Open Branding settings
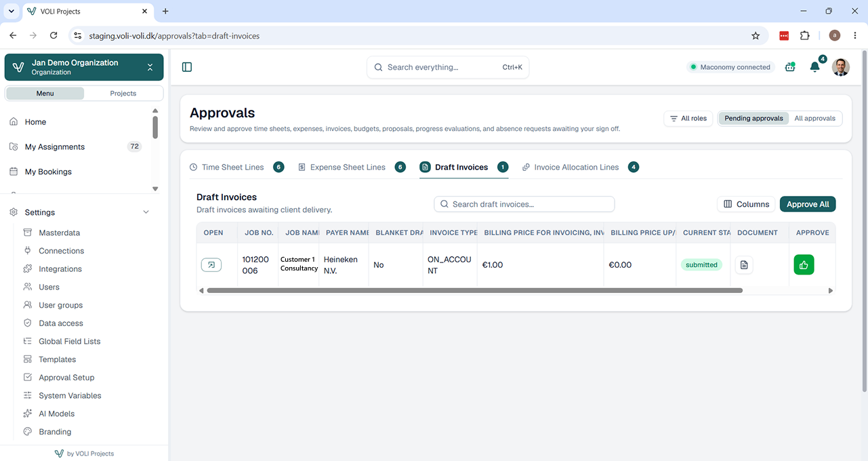 [55, 432]
